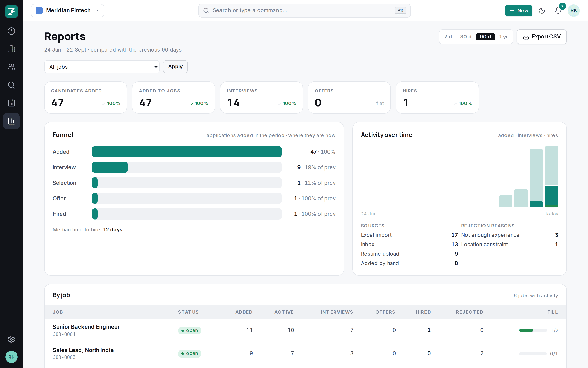Viewport: 588px width, 368px height.
Task: Click the magnifier icon in command search
Action: tap(206, 10)
